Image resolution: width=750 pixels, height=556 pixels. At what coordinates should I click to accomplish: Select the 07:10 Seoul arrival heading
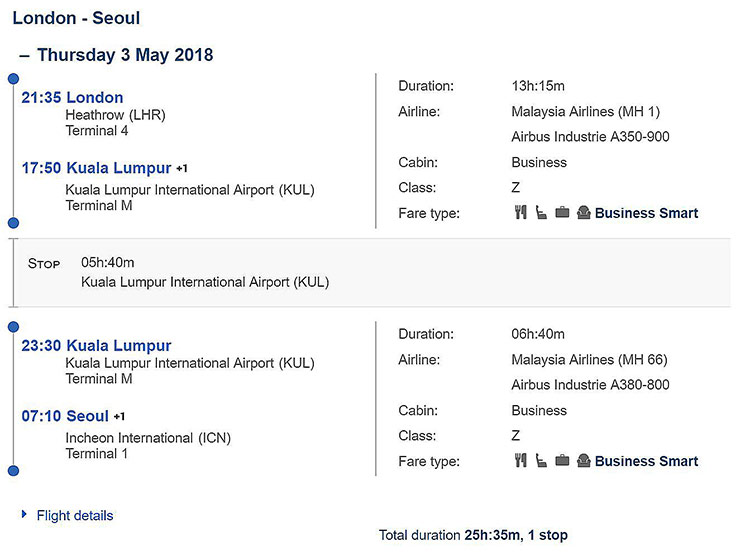coord(65,416)
